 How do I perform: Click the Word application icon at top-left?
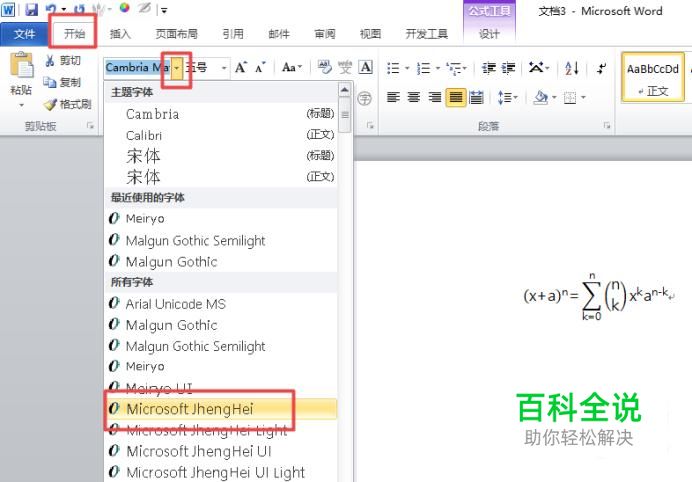point(8,9)
